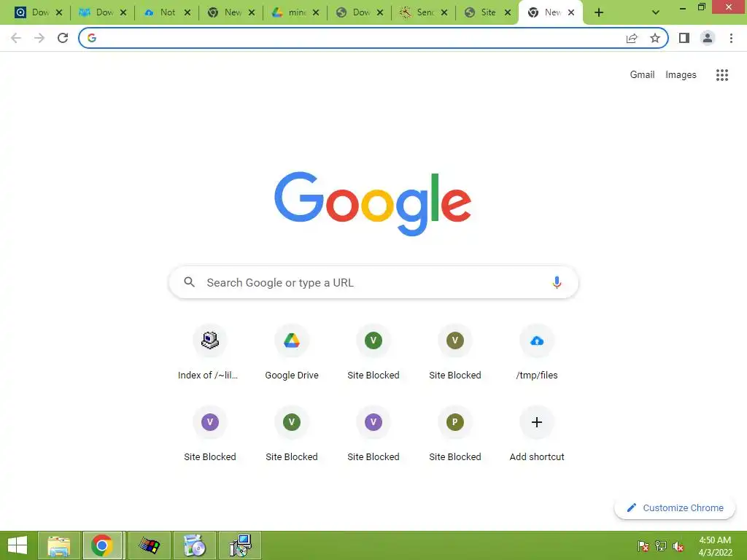Open the Google Drive shortcut
747x560 pixels.
coord(292,352)
